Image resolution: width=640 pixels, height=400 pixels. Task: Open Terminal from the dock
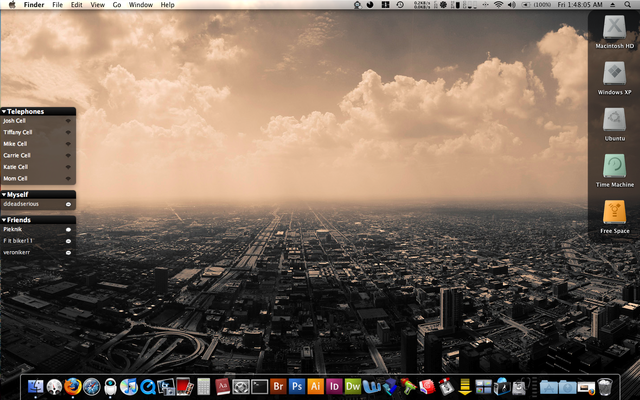pyautogui.click(x=260, y=386)
